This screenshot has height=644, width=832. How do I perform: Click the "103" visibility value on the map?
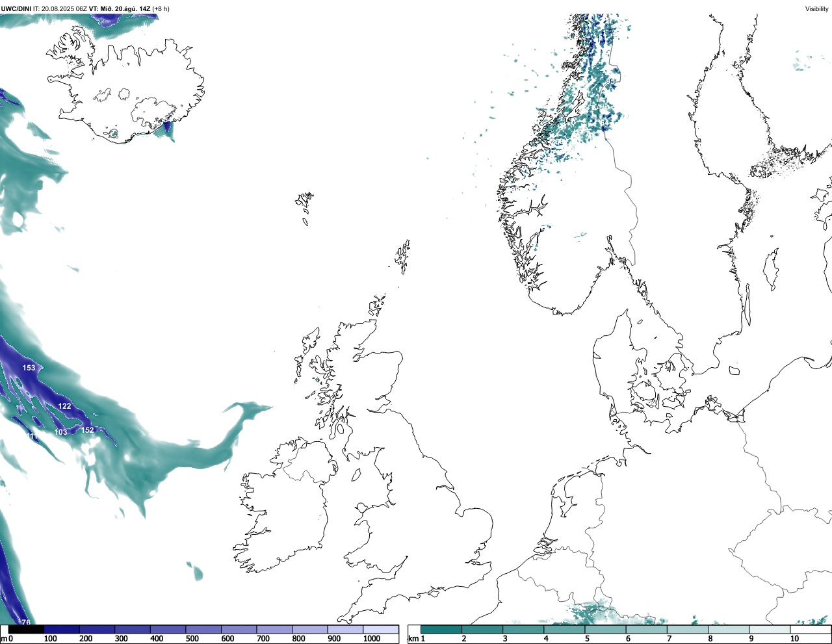tap(60, 432)
